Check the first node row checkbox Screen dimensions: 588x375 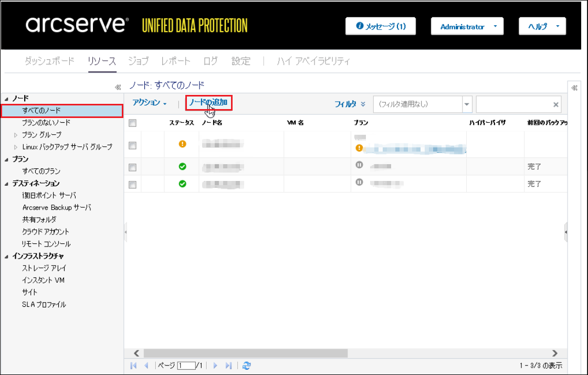click(132, 146)
